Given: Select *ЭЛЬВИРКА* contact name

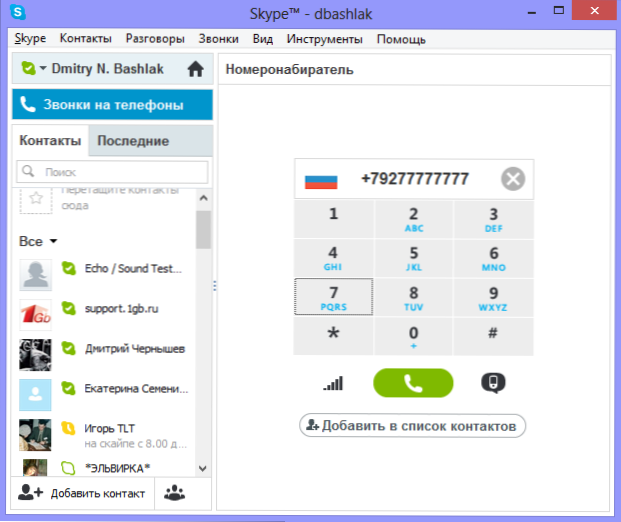Looking at the screenshot, I should (118, 468).
